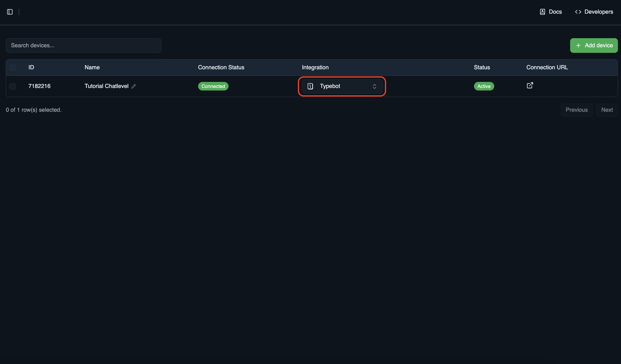Open the Docs page
Viewport: 621px width, 364px height.
point(555,12)
